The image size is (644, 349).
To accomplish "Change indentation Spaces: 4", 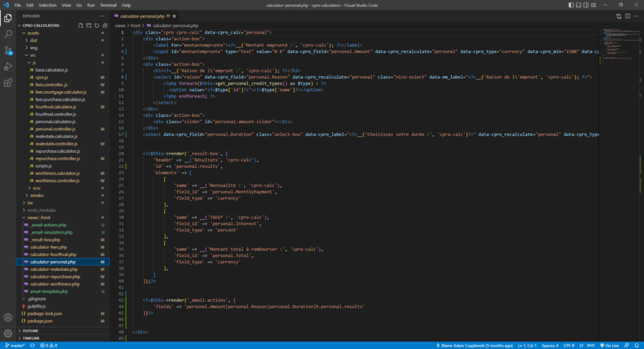I will tap(550, 345).
